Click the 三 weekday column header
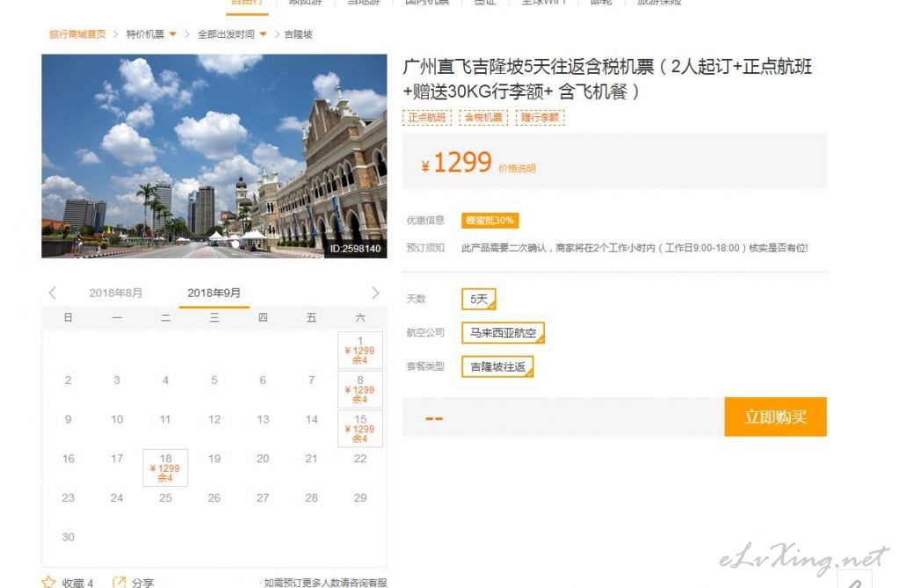 [214, 318]
